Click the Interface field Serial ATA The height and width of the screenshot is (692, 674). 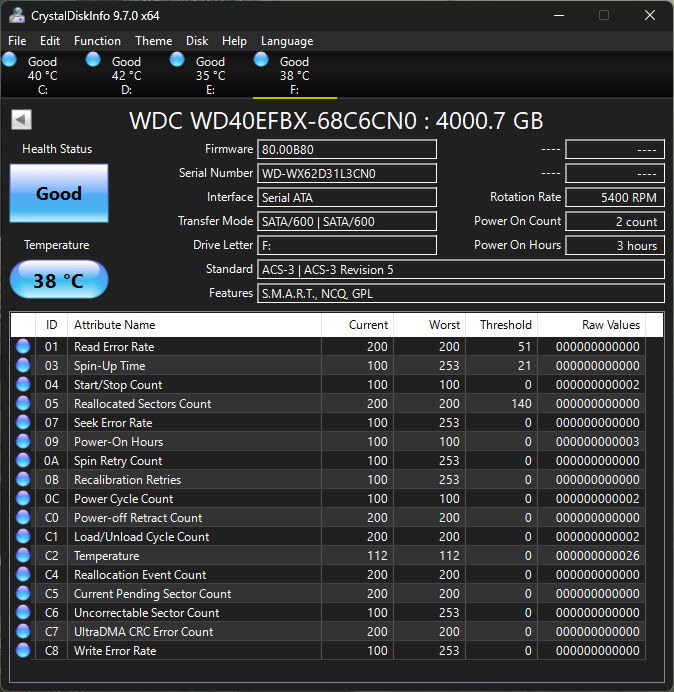coord(347,197)
